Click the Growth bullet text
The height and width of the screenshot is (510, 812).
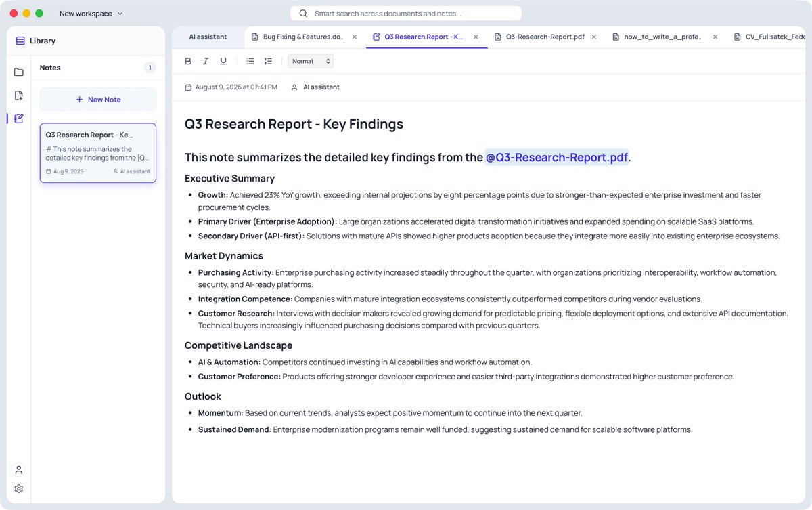point(480,201)
